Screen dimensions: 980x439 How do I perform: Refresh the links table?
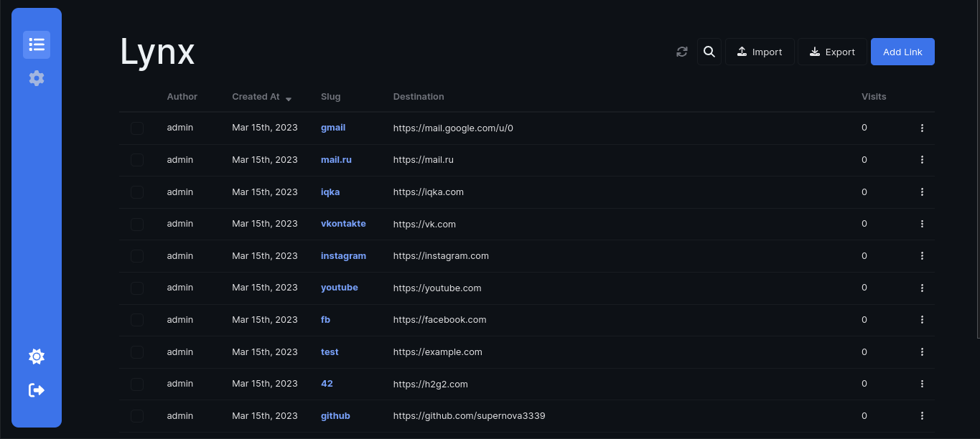point(681,52)
